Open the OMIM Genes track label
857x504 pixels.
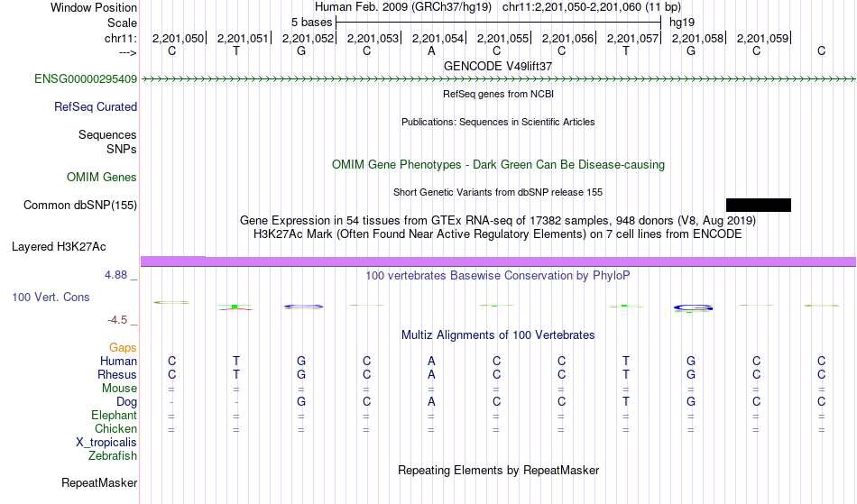coord(102,177)
